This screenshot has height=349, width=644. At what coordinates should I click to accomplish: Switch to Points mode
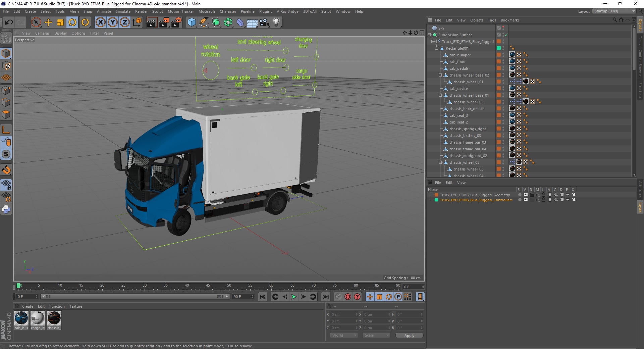[6, 90]
